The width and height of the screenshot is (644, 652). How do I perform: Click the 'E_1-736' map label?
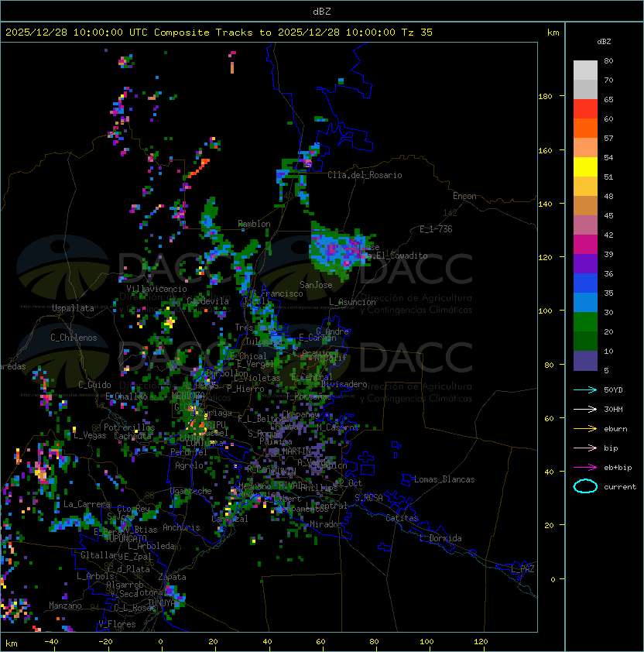point(436,229)
